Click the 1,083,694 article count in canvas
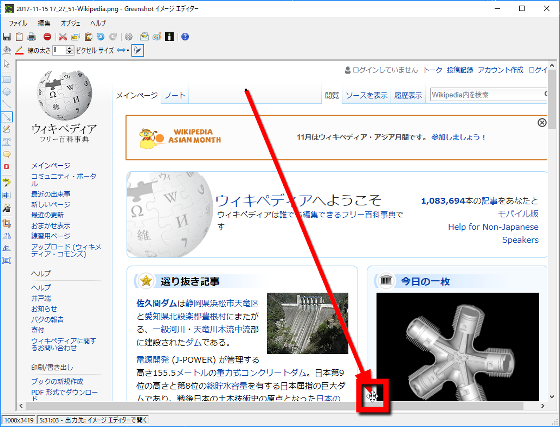The width and height of the screenshot is (560, 427). coord(443,201)
